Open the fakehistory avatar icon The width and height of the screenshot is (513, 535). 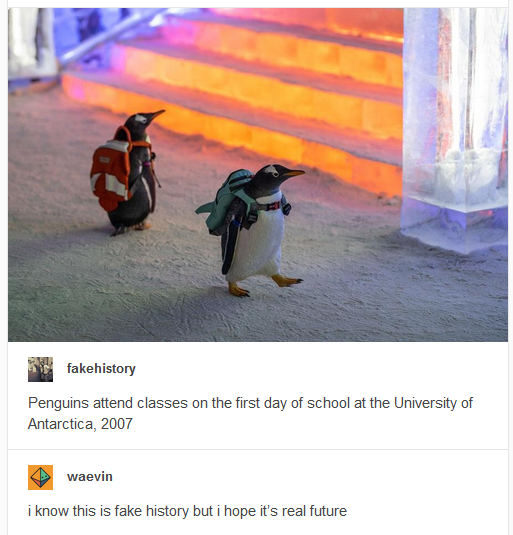[40, 369]
